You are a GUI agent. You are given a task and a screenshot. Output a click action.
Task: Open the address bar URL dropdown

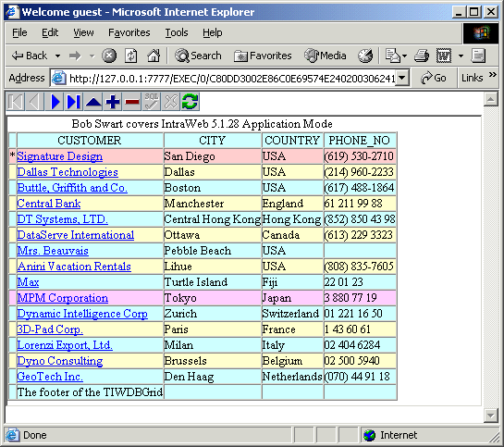pos(401,78)
